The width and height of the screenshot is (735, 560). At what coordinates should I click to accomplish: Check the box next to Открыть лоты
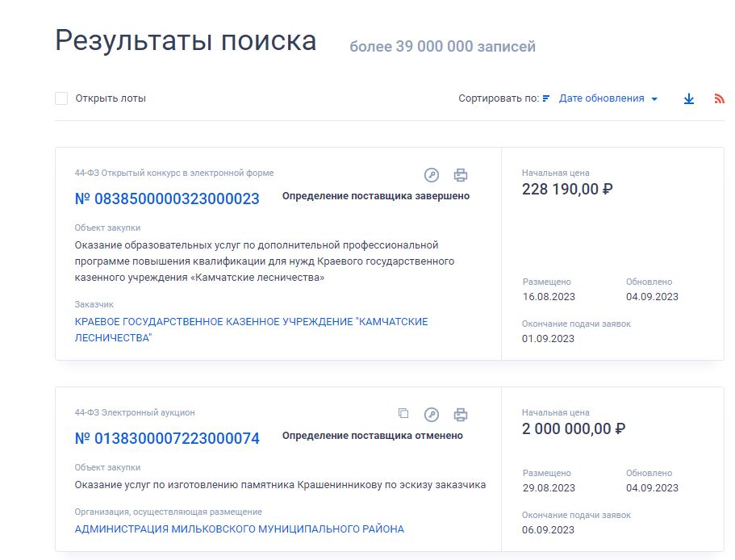(x=60, y=98)
